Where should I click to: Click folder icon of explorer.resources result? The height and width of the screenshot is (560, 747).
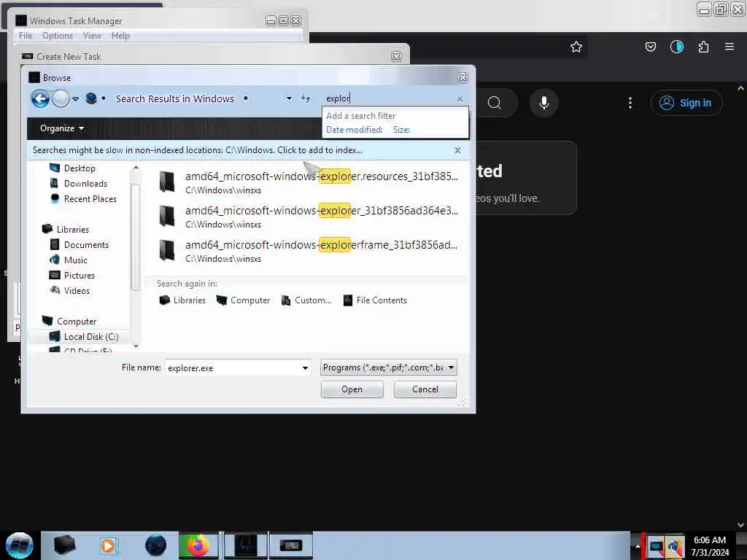click(x=167, y=182)
